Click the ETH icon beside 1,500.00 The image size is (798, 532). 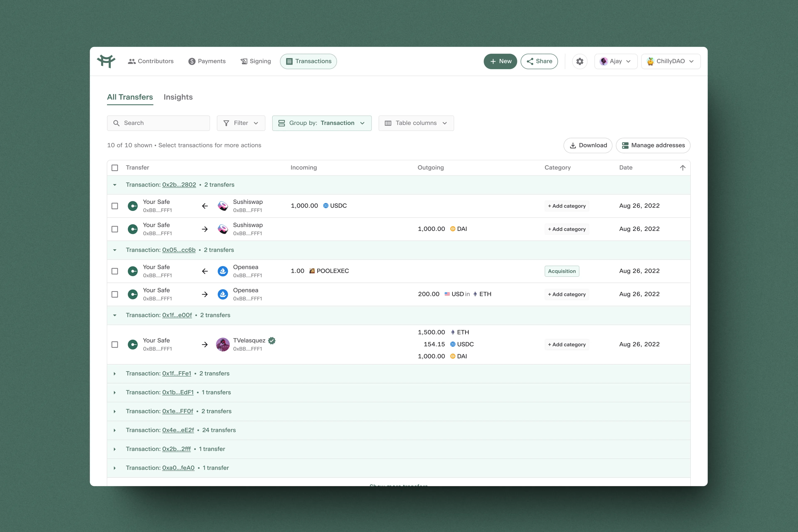[x=453, y=332]
